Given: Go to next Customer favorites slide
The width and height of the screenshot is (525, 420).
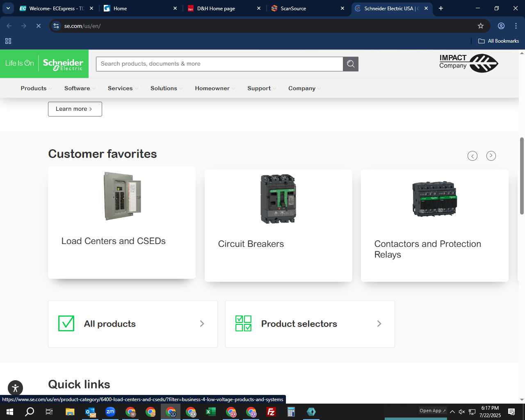Looking at the screenshot, I should click(491, 156).
